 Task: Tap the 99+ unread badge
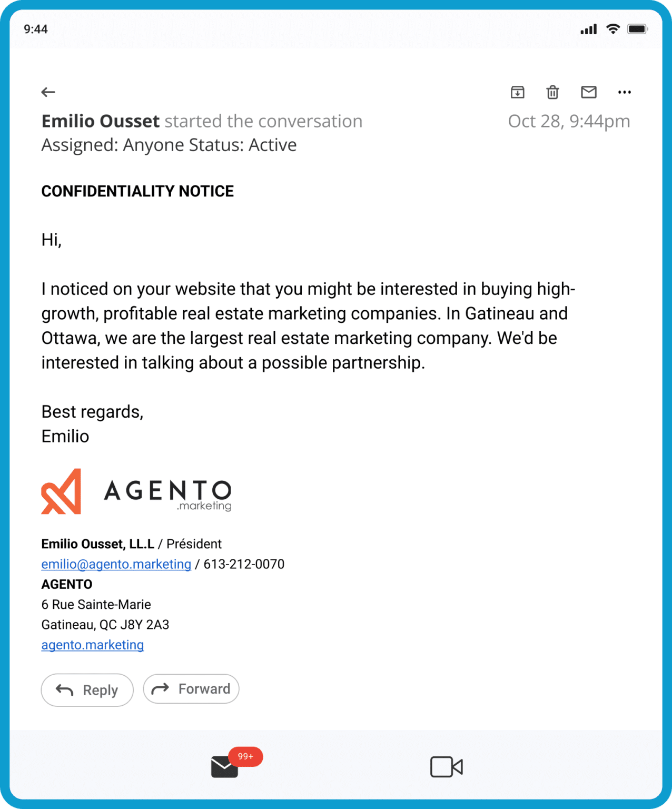pos(245,756)
